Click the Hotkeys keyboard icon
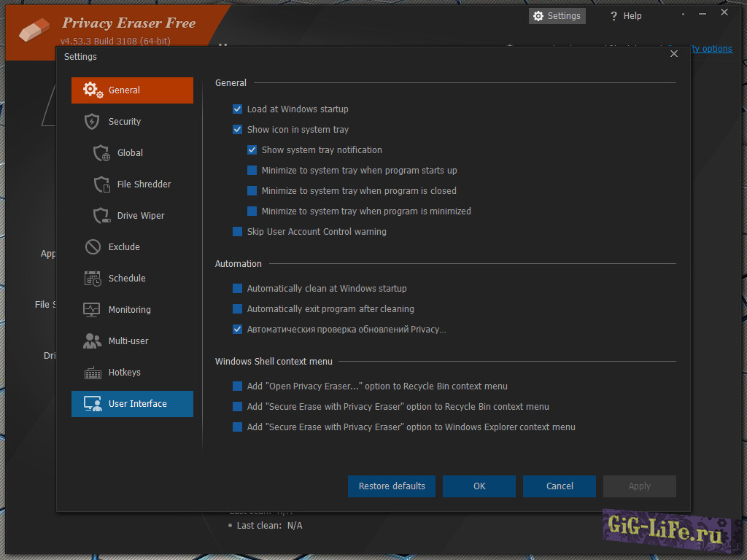 coord(93,373)
